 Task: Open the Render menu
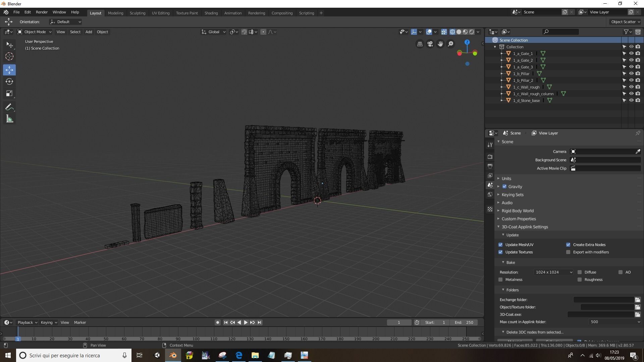click(42, 12)
